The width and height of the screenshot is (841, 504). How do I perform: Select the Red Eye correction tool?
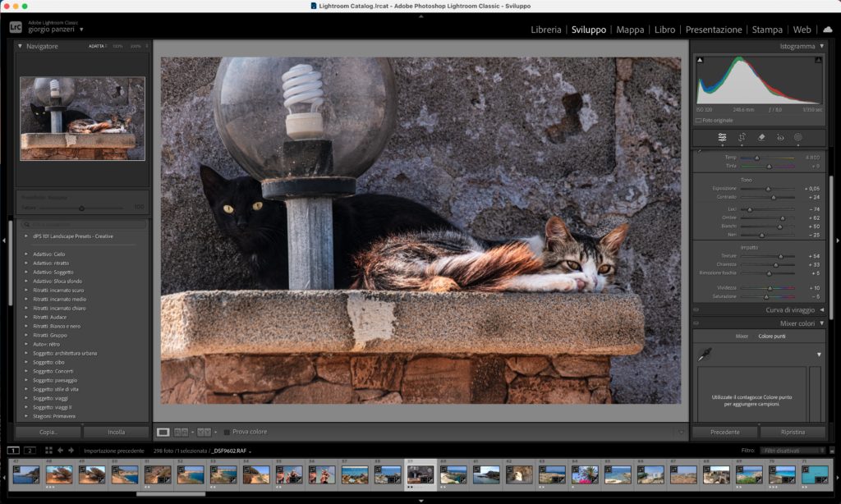point(779,138)
